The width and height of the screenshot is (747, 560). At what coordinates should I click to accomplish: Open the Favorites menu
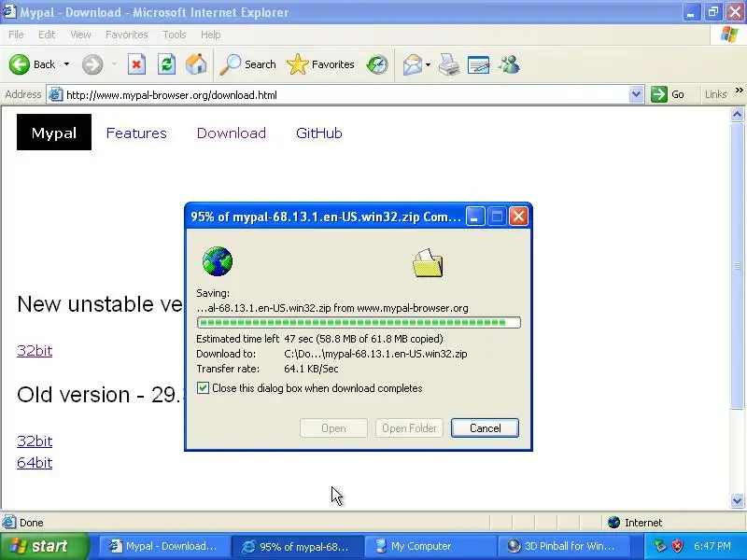(127, 35)
